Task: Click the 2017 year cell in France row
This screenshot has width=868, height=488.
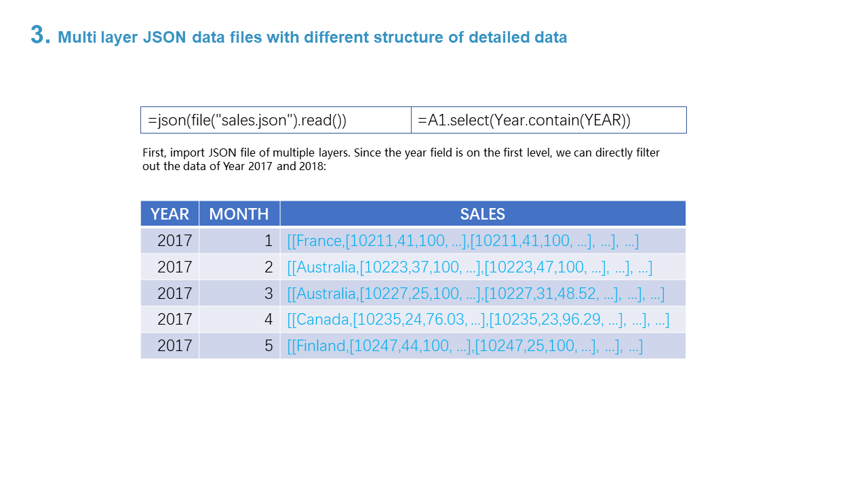Action: tap(170, 241)
